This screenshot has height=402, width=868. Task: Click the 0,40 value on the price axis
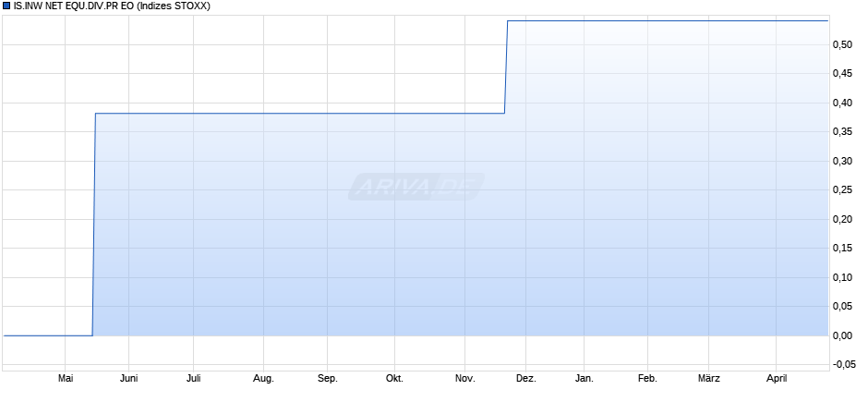[845, 103]
